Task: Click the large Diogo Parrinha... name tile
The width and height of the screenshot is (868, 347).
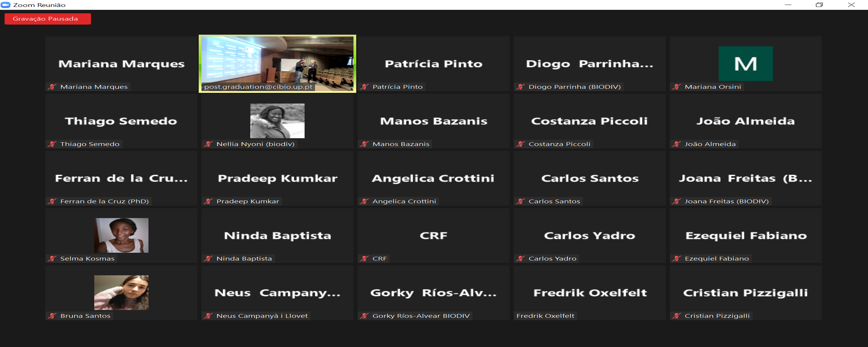Action: point(590,64)
